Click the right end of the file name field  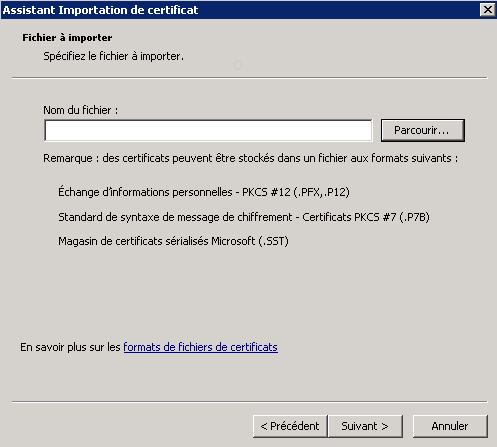365,130
